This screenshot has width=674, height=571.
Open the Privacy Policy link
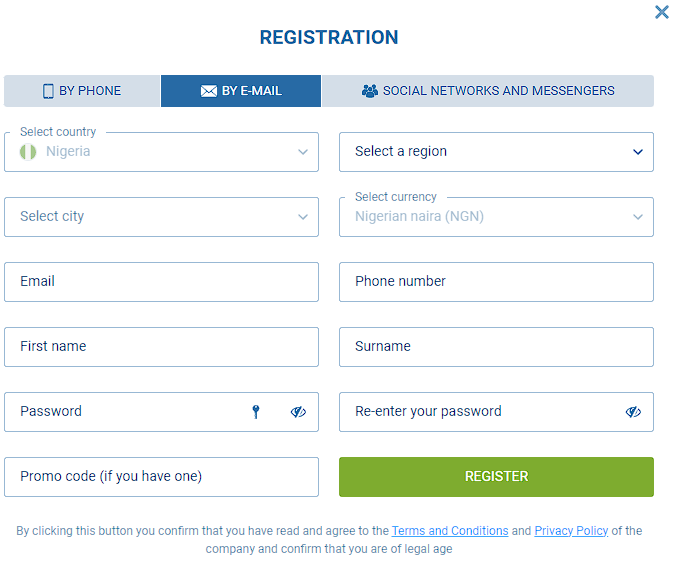click(x=571, y=531)
